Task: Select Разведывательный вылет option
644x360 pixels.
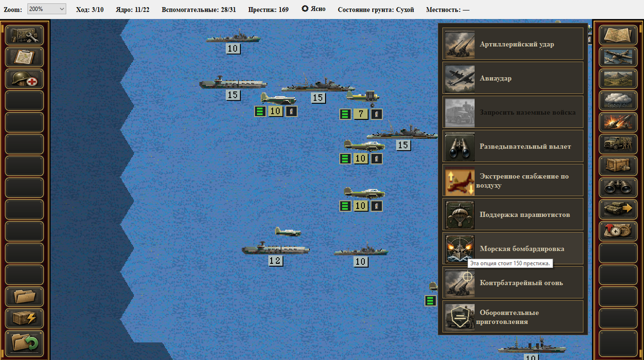Action: [x=513, y=146]
